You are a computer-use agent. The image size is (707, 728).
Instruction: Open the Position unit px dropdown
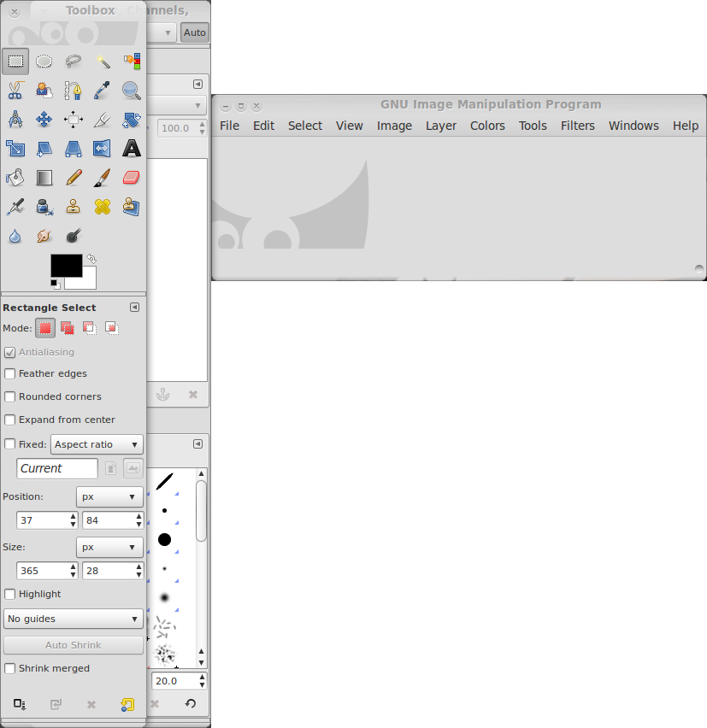(x=109, y=496)
